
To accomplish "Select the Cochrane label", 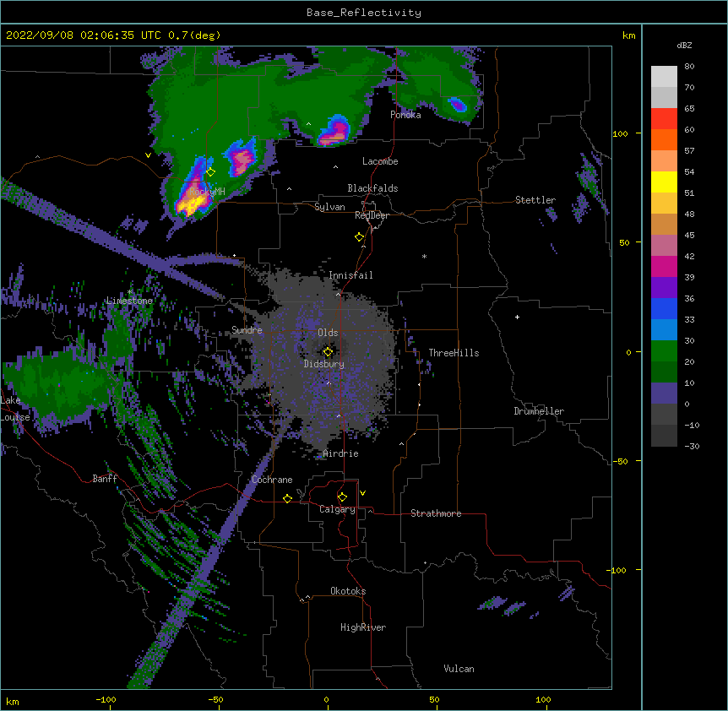I will coord(272,480).
